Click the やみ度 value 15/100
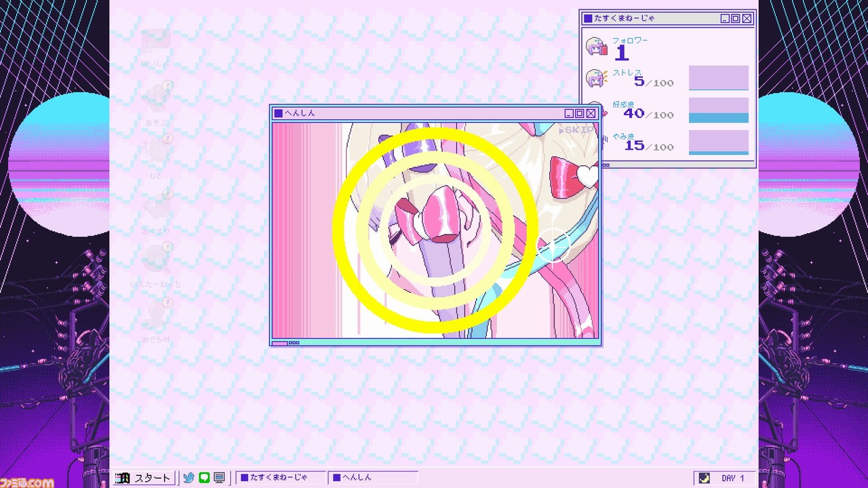 point(648,146)
